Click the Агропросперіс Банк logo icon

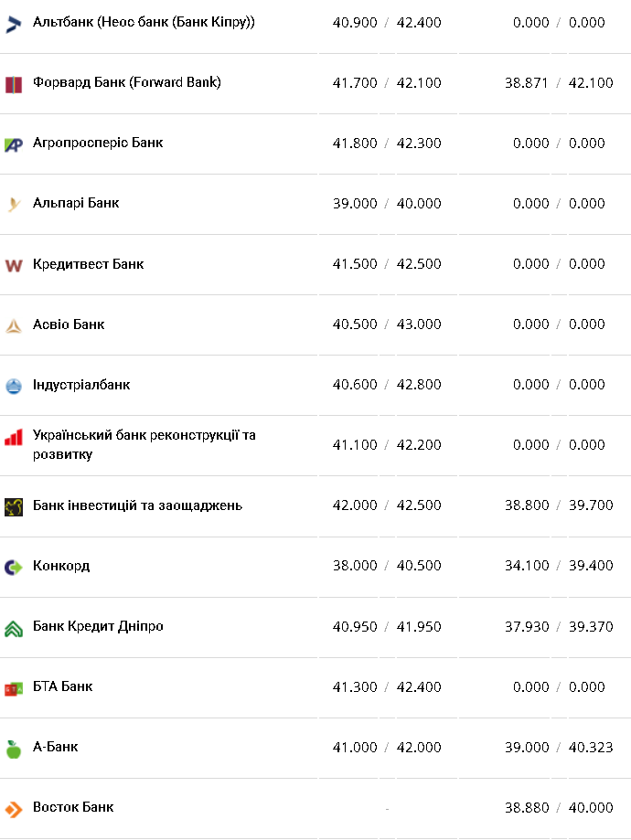click(x=14, y=144)
